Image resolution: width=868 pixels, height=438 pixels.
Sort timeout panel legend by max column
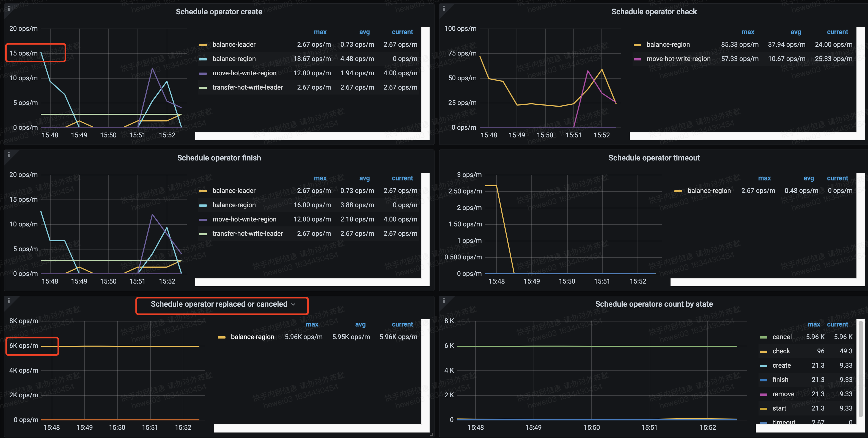(x=764, y=178)
